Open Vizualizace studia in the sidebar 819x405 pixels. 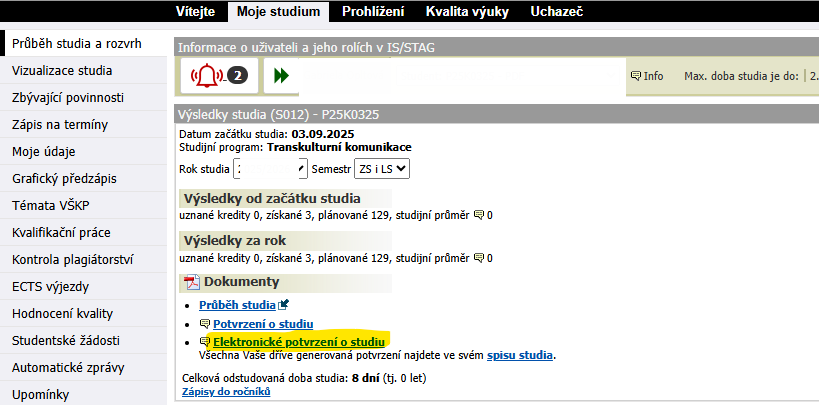coord(62,71)
